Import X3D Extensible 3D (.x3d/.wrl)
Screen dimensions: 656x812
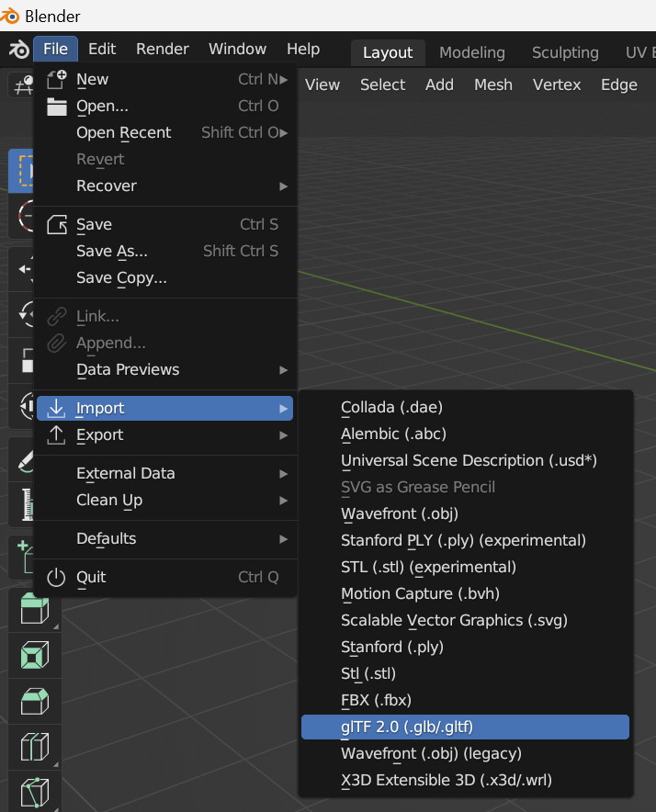(x=465, y=781)
